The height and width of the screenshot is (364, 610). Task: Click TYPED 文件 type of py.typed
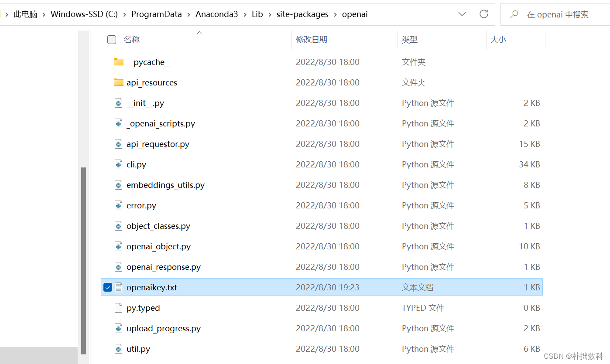[423, 308]
